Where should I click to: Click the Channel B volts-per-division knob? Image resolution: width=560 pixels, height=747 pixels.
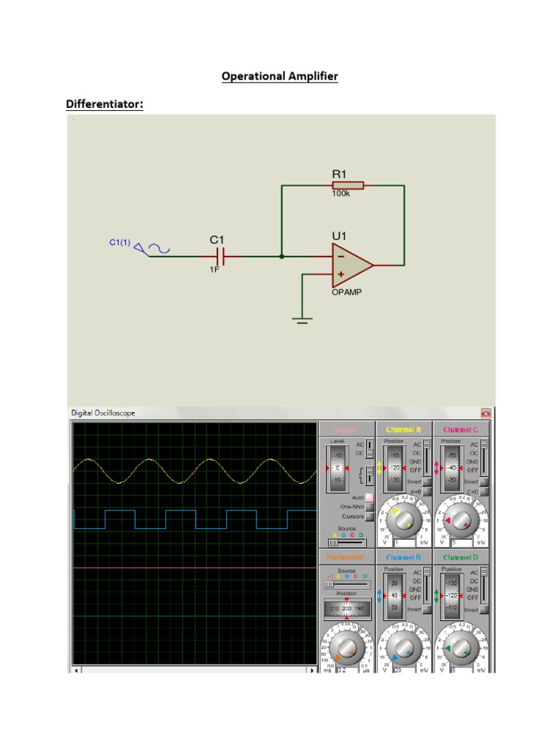tap(404, 648)
